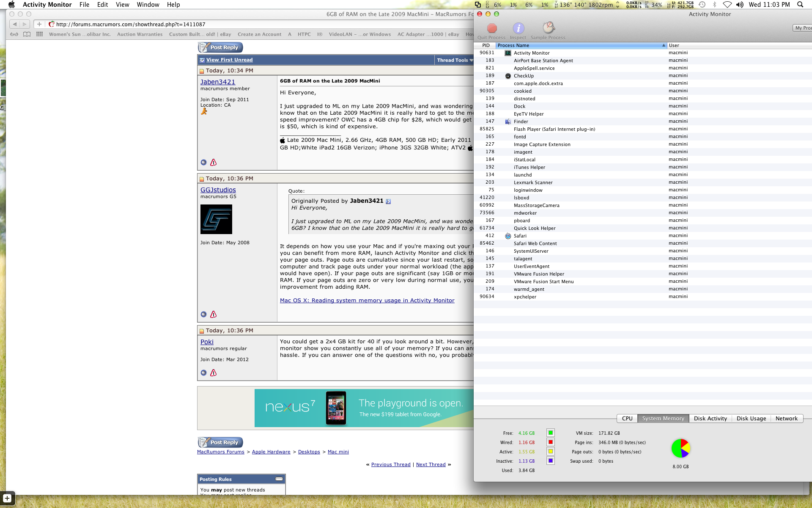Go to the Next Thread link

[431, 464]
